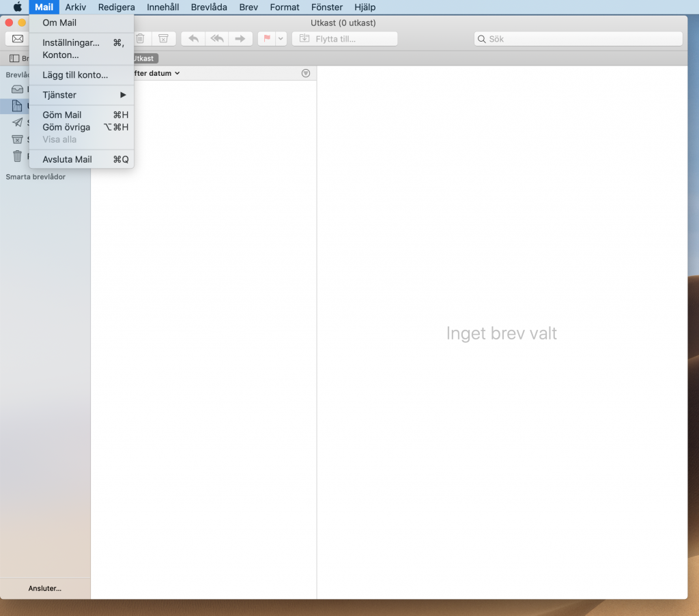
Task: Close the Mail window with red button
Action: click(x=9, y=23)
